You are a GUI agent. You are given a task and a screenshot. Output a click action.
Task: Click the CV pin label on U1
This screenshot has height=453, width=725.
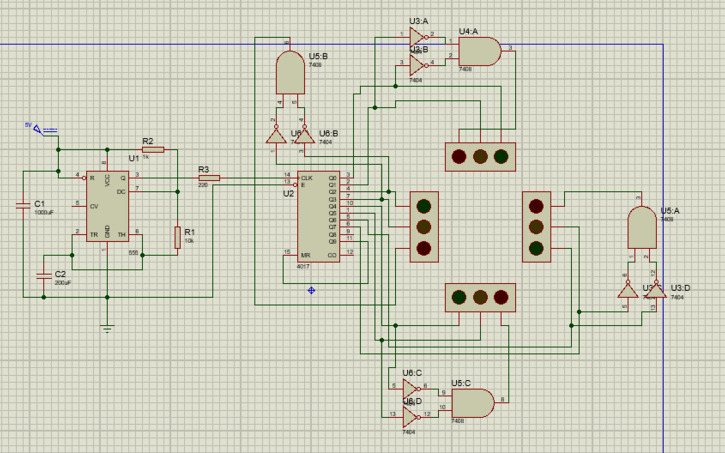pyautogui.click(x=94, y=206)
